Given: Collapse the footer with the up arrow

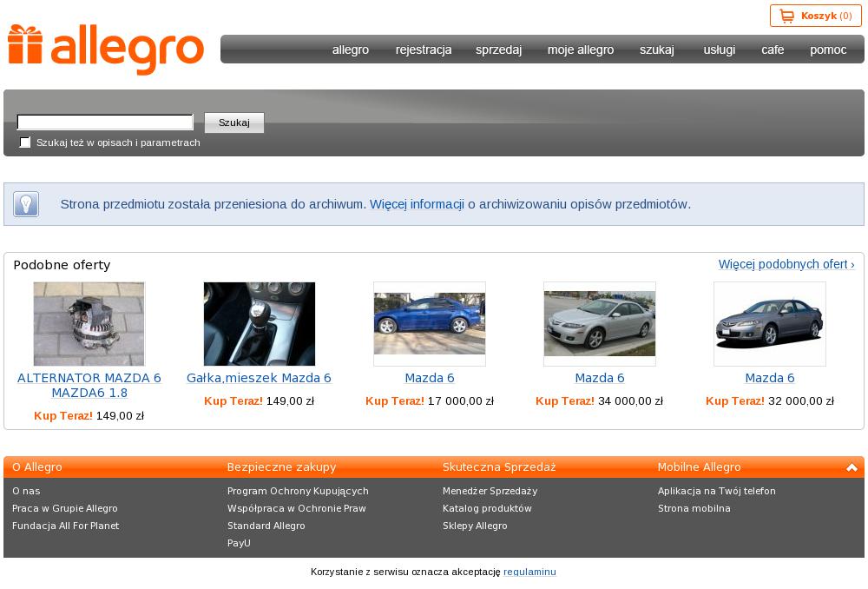Looking at the screenshot, I should [x=852, y=467].
